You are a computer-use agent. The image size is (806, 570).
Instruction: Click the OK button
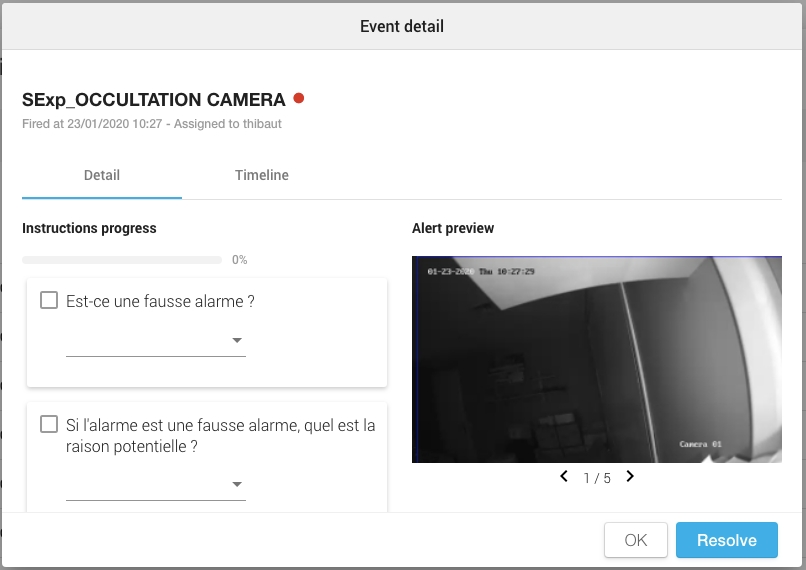click(x=636, y=540)
